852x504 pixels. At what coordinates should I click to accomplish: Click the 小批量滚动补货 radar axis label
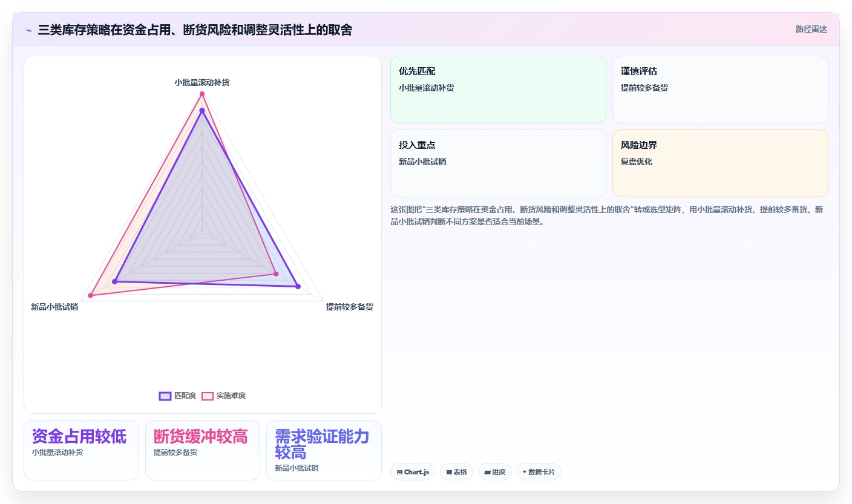point(202,82)
